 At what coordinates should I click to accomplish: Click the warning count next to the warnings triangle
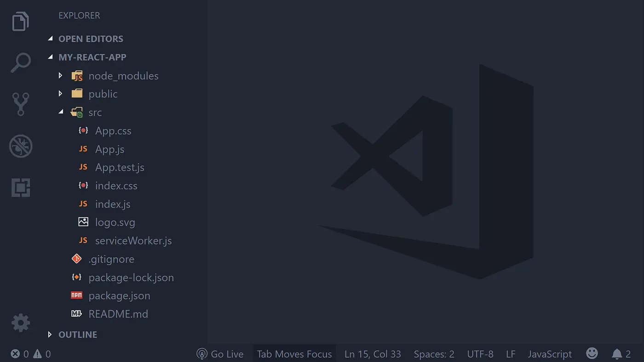pos(48,354)
